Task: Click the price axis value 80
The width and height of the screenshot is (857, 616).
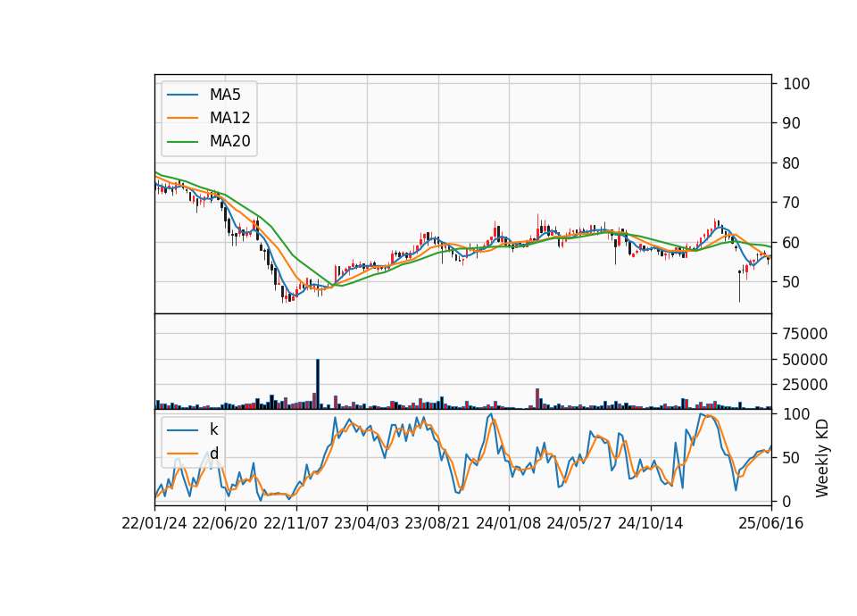Action: tap(792, 163)
